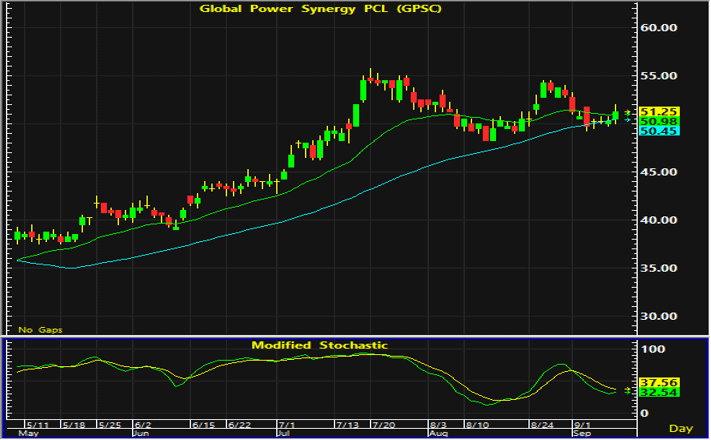Click the yellow 51.25 price label
Viewport: 711px width, 440px height.
point(659,112)
